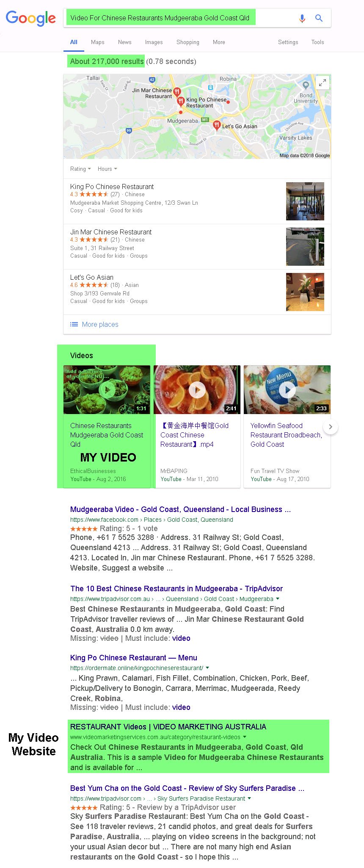The image size is (364, 868).
Task: Open King Po Chinese Restaurant — Menu link
Action: 134,658
